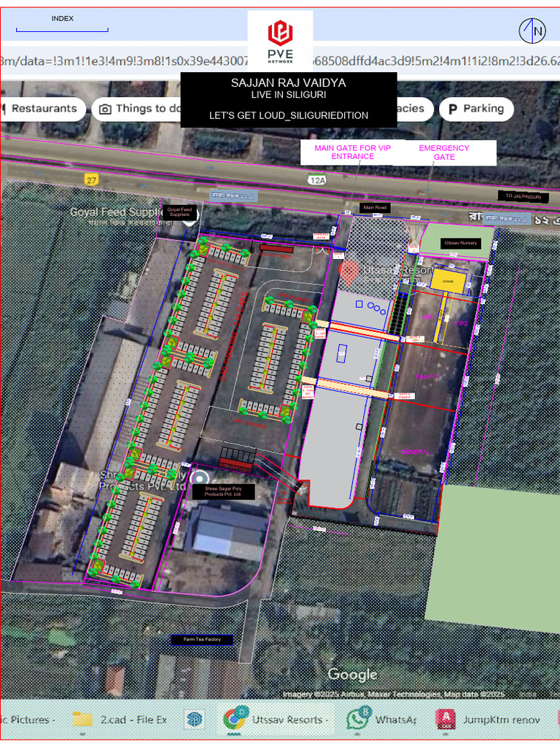
Task: Click MAIN GATE FOR VIP ENTRANCE text
Action: coord(352,152)
